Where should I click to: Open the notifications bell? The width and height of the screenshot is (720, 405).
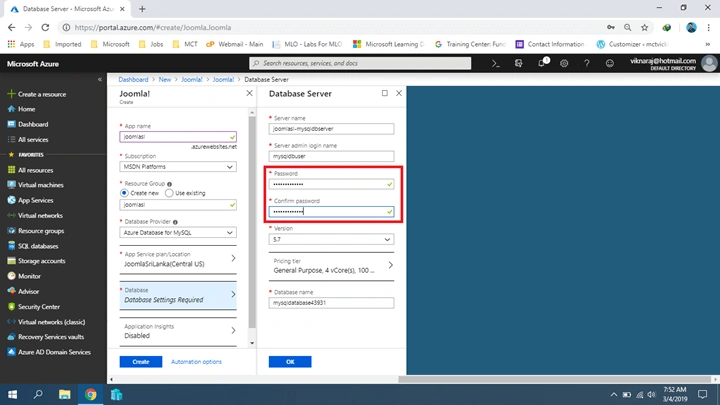542,63
